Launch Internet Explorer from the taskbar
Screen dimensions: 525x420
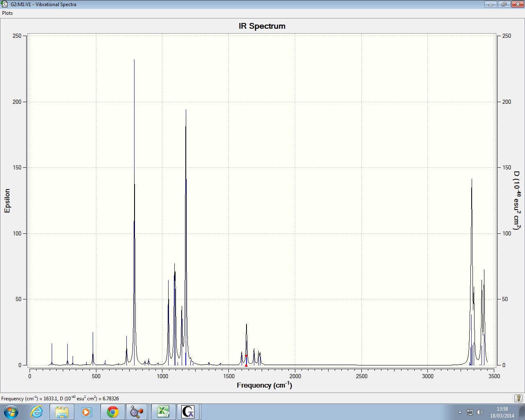click(37, 412)
